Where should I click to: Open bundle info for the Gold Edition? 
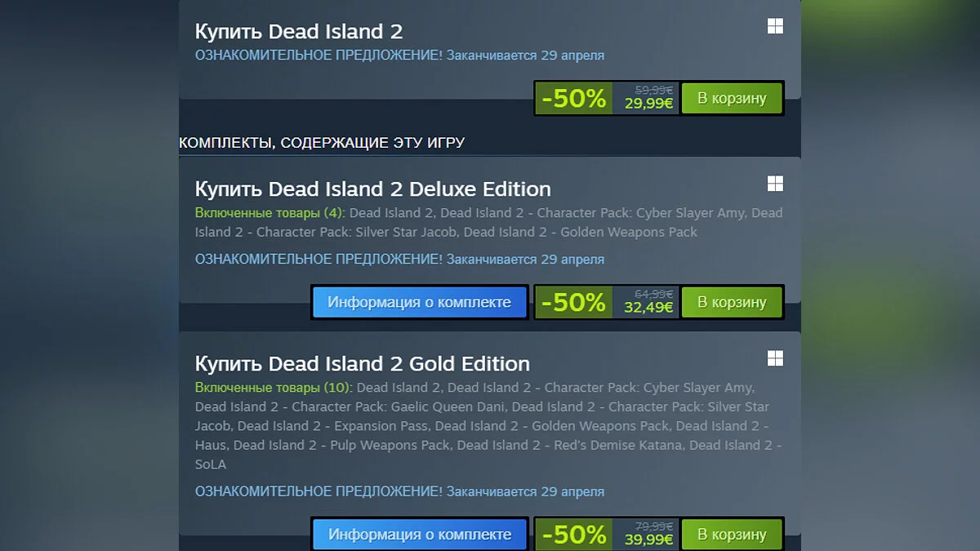(419, 535)
